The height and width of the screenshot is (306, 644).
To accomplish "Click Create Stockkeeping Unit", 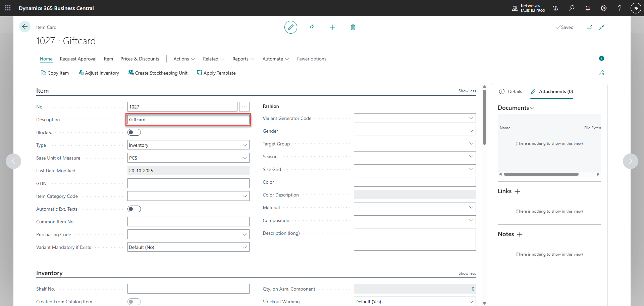I will pyautogui.click(x=158, y=73).
